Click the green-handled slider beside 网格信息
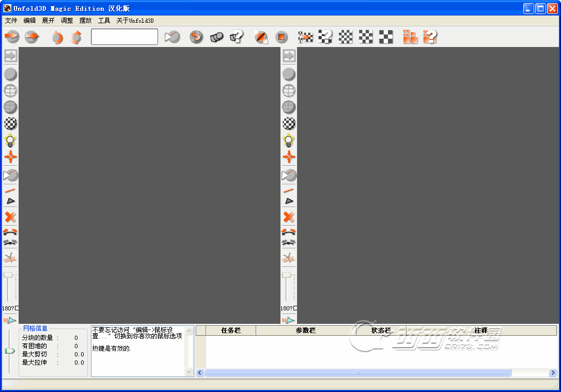 (10, 351)
